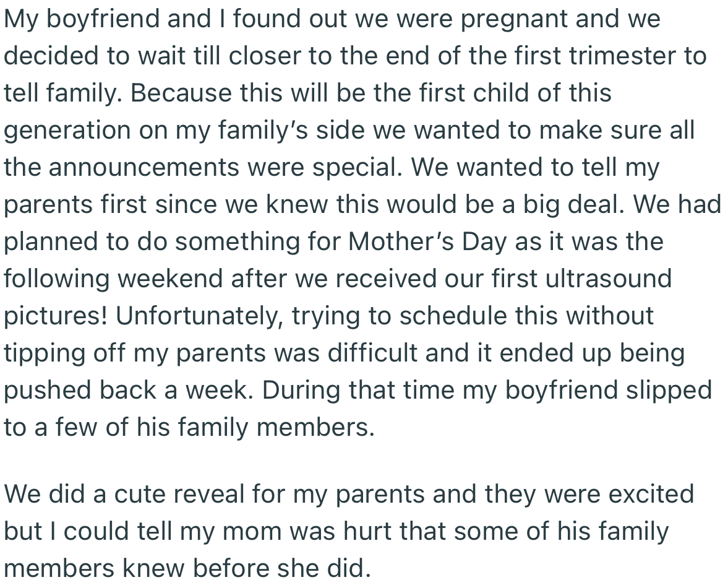Click the word 'generation'
728x585 pixels.
[x=68, y=131]
